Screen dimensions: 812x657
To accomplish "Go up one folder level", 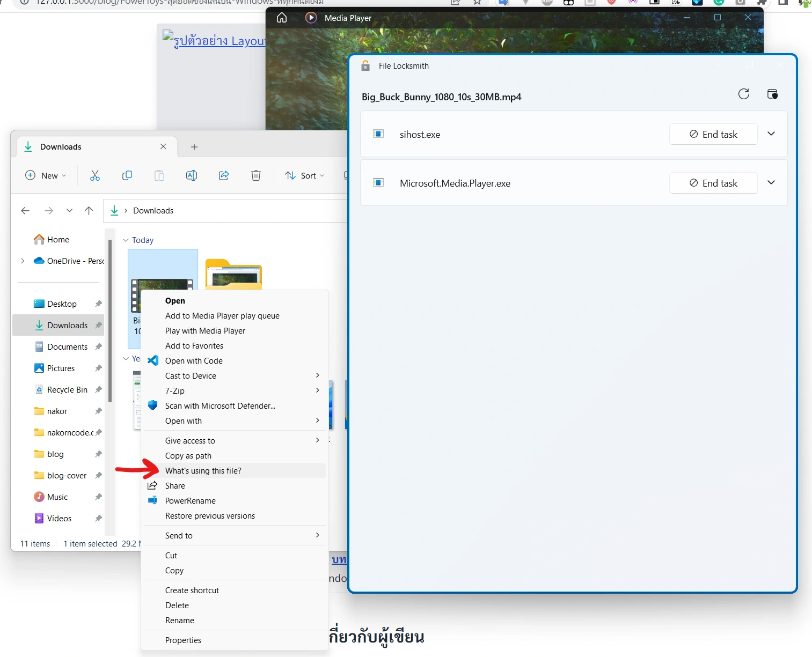I will tap(89, 211).
